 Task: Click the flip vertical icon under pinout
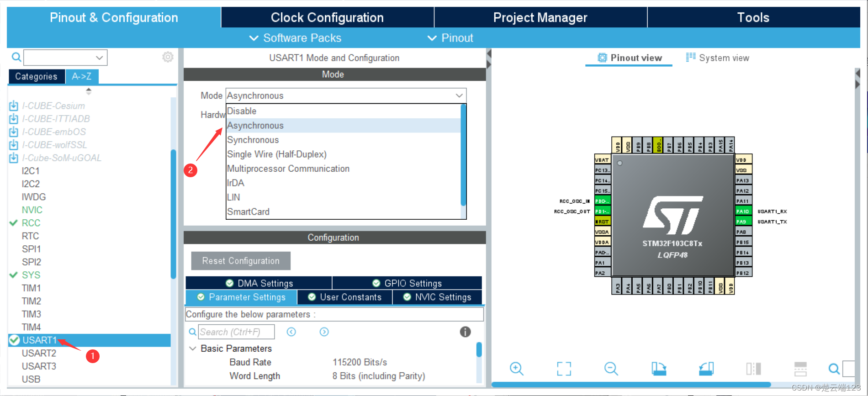(800, 369)
